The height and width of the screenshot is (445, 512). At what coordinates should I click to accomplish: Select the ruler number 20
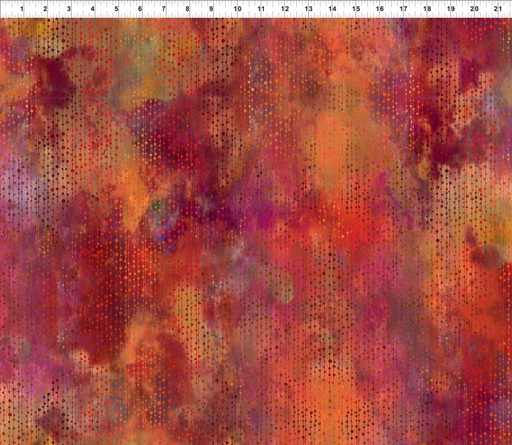point(474,9)
